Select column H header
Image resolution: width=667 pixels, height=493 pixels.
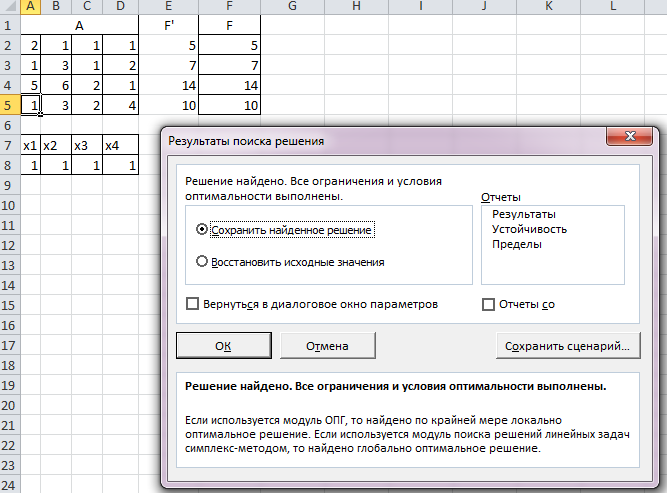point(356,6)
